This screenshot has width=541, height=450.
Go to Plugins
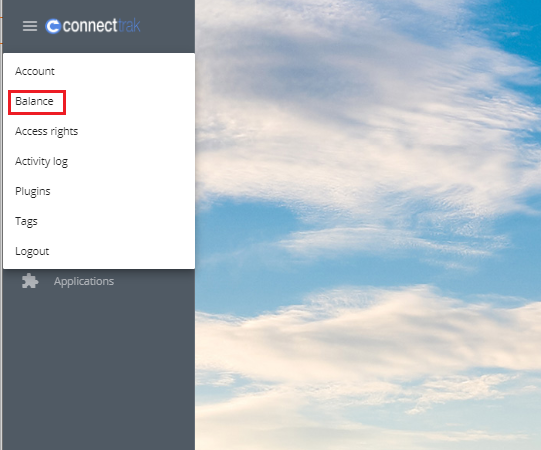[33, 192]
